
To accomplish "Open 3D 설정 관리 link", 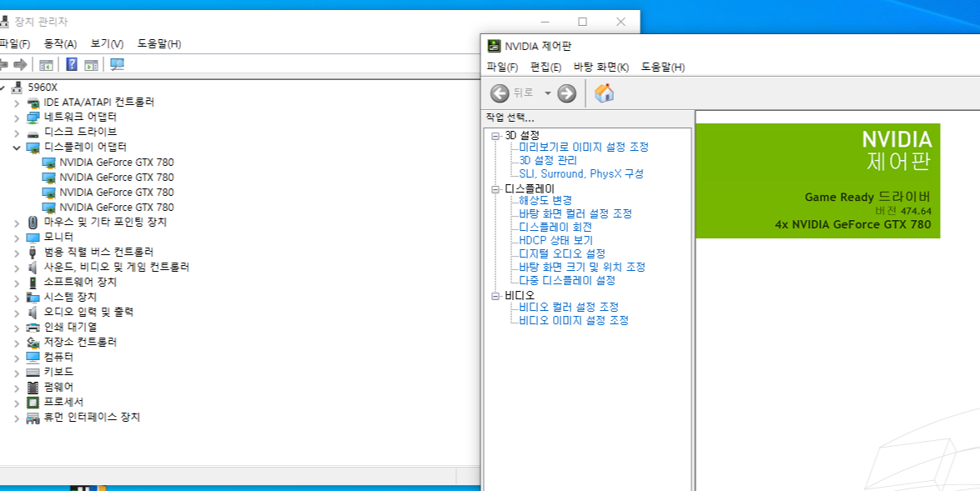I will 548,161.
